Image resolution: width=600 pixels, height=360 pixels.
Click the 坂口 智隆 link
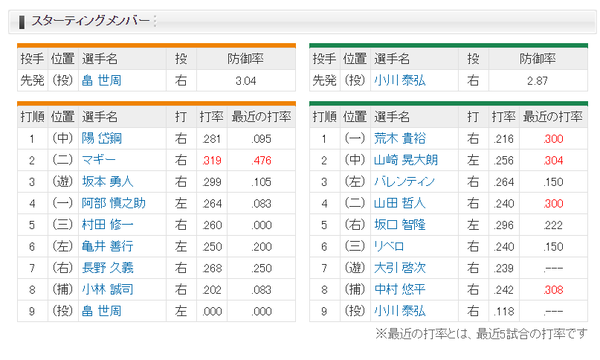click(x=399, y=225)
